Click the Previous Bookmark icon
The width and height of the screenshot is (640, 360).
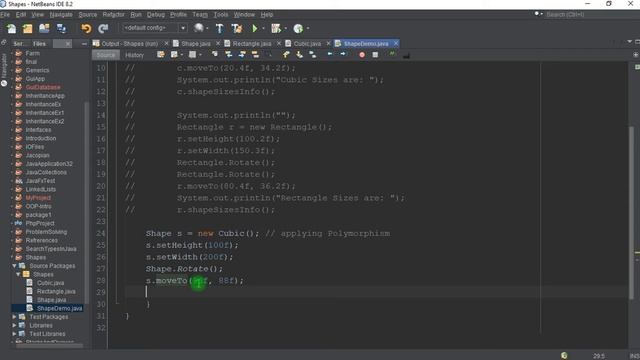[x=286, y=54]
